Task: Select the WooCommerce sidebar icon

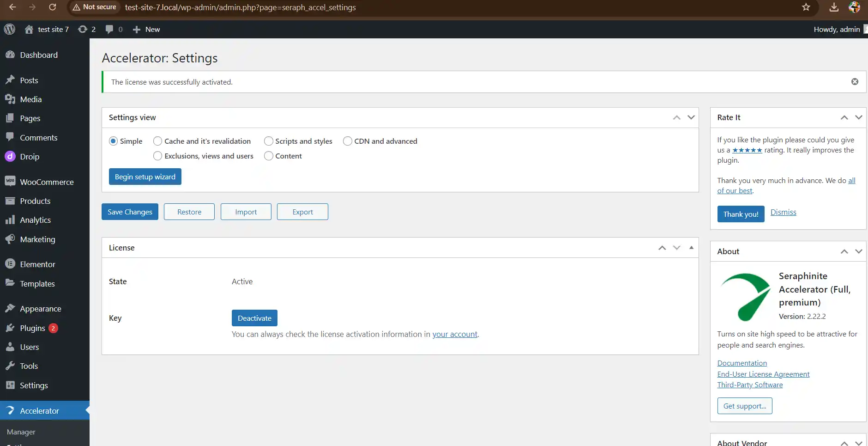Action: coord(11,181)
